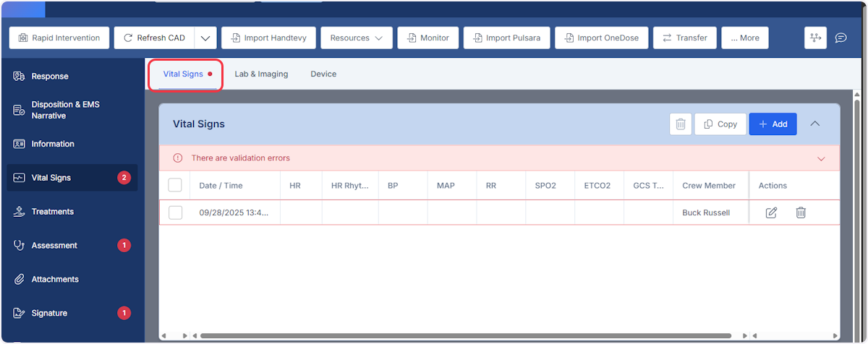This screenshot has height=344, width=868.
Task: Open Attachments in the sidebar
Action: (72, 279)
